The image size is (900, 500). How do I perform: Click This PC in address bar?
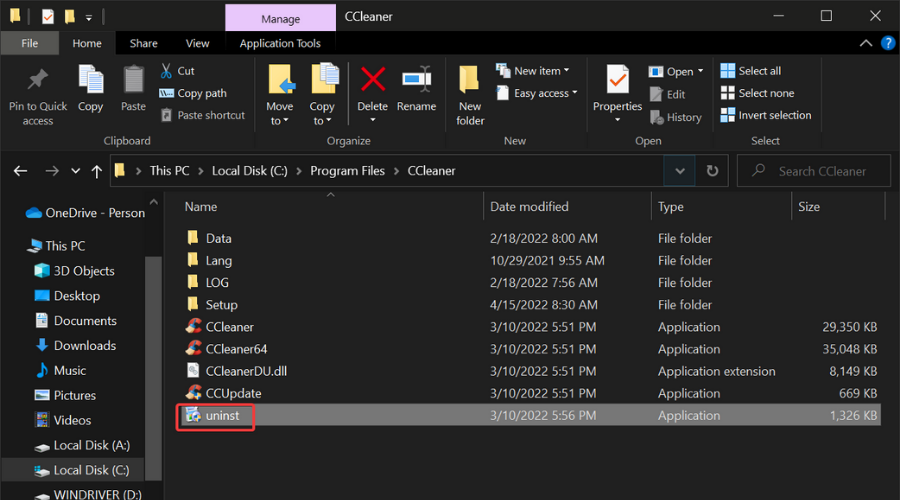coord(169,170)
